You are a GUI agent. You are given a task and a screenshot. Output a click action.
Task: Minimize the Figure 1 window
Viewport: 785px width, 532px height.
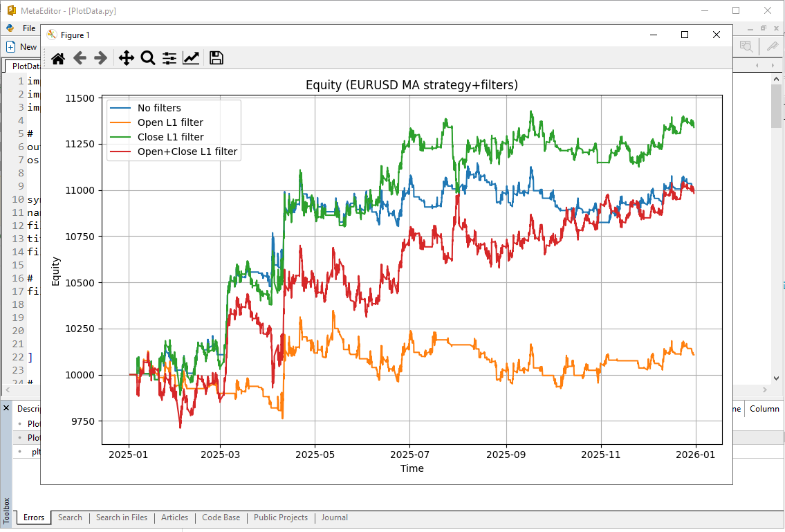[x=654, y=35]
